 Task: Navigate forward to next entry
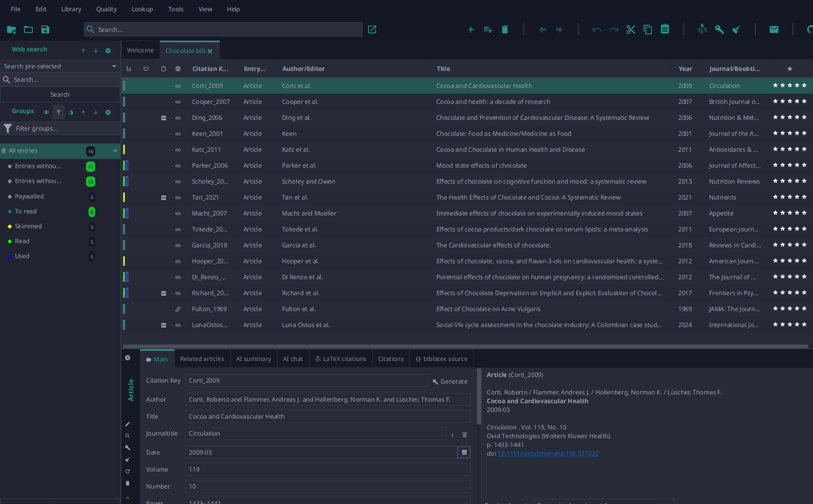[559, 30]
